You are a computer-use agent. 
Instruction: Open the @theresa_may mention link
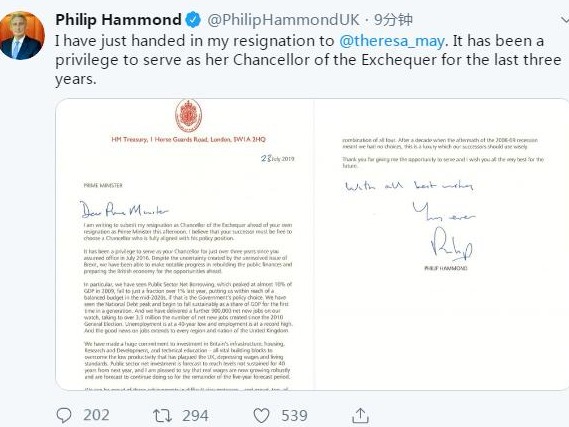[x=392, y=41]
